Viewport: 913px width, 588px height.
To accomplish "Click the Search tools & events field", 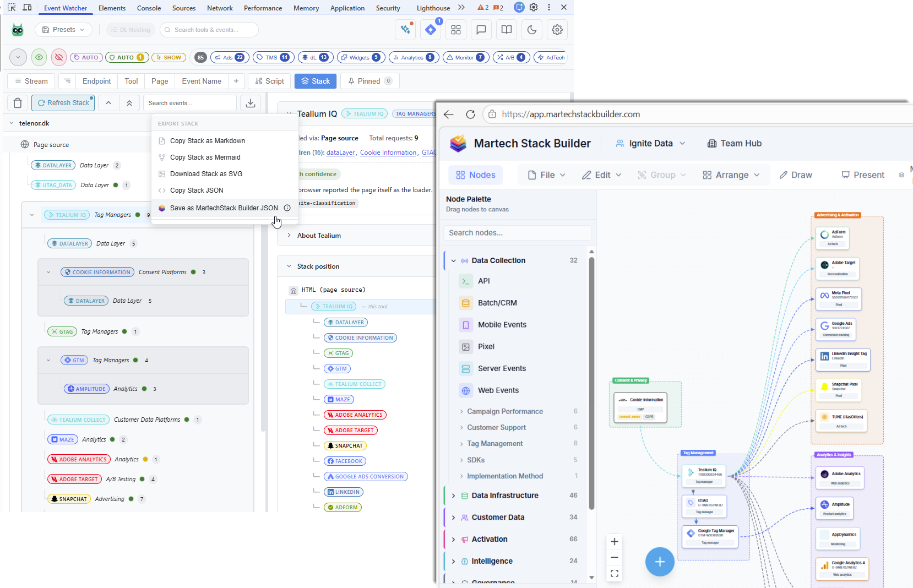I will [209, 30].
